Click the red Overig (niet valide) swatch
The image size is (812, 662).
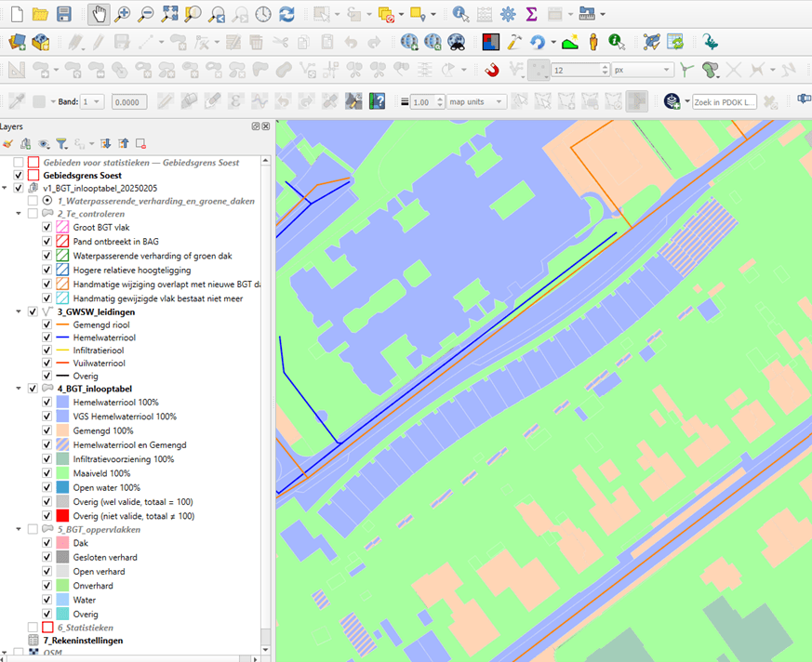(61, 515)
